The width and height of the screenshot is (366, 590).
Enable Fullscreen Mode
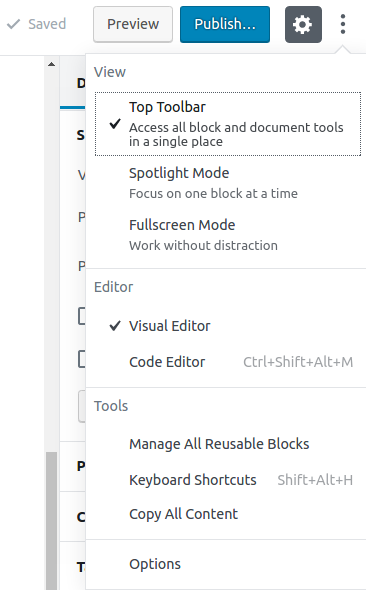(x=228, y=235)
